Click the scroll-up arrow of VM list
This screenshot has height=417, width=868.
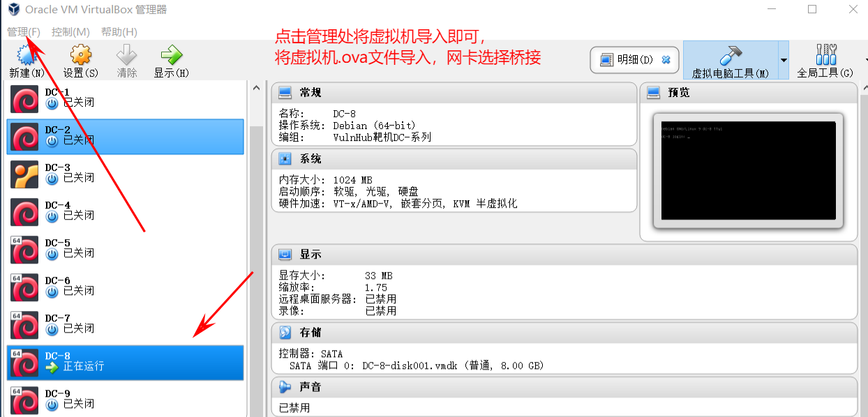click(256, 88)
